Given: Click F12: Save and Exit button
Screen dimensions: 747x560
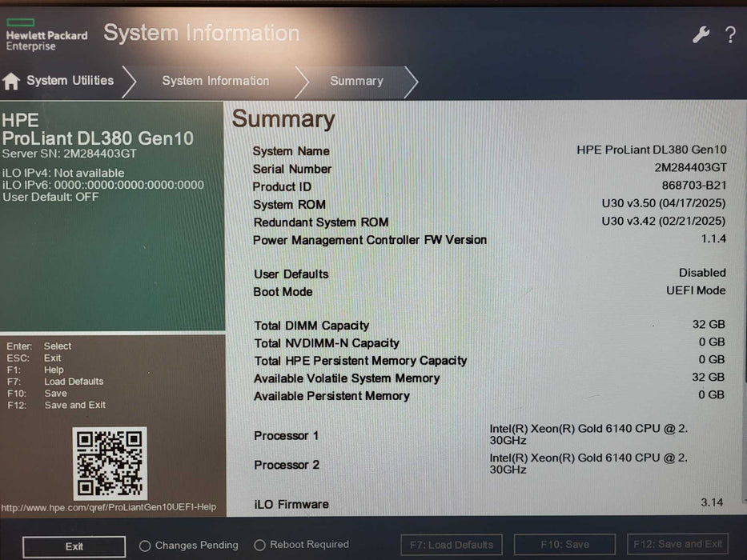Looking at the screenshot, I should pyautogui.click(x=677, y=544).
